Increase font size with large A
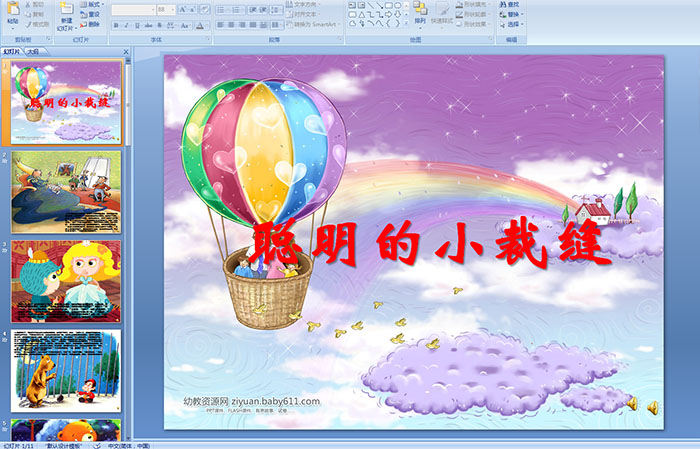 pyautogui.click(x=182, y=9)
